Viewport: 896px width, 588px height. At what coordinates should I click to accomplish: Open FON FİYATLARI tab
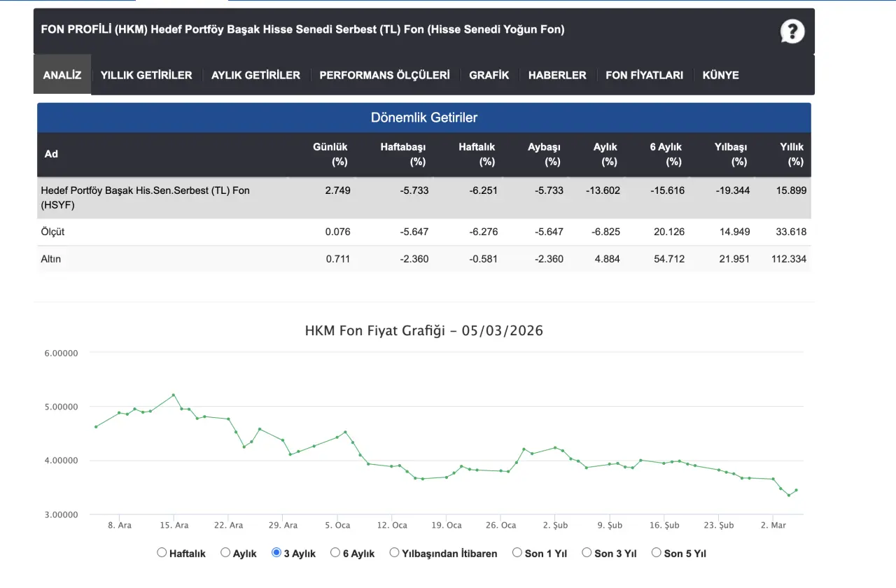(x=644, y=75)
